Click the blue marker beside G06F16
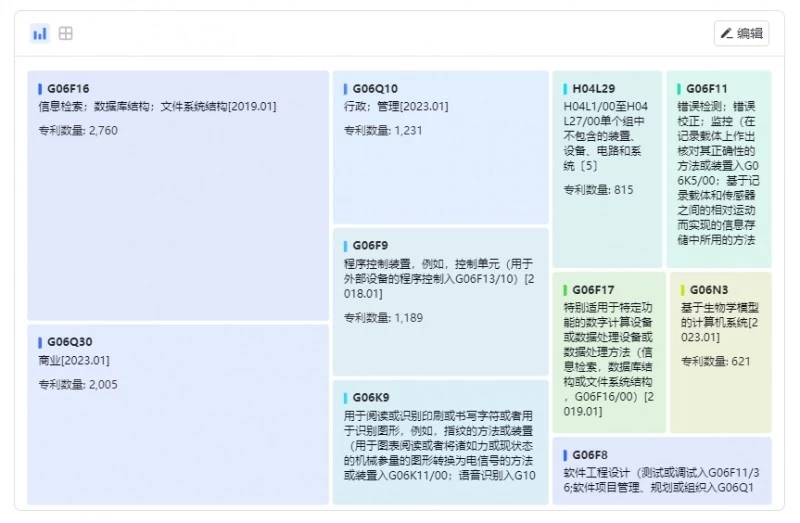 [x=40, y=89]
